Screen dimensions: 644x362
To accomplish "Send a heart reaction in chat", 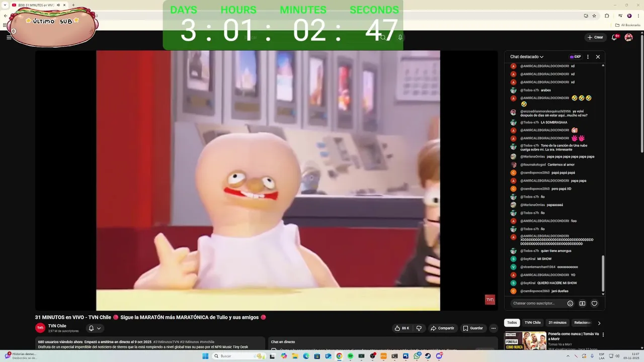I will point(594,303).
